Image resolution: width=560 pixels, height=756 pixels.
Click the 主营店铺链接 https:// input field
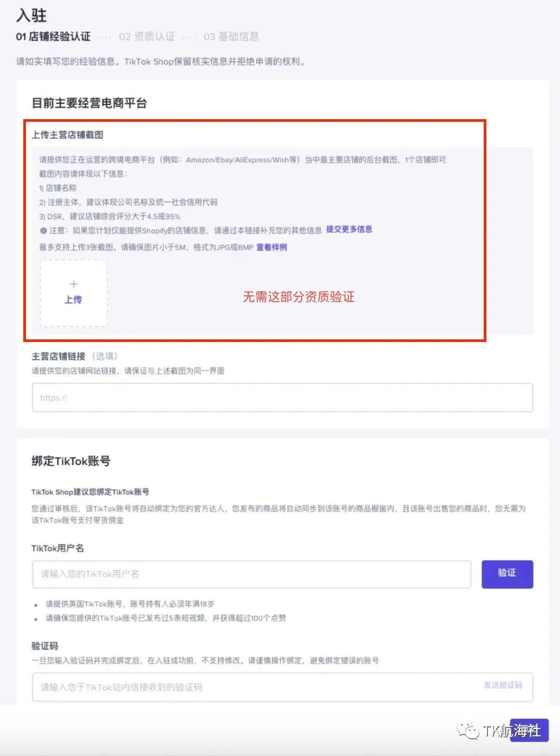(282, 397)
